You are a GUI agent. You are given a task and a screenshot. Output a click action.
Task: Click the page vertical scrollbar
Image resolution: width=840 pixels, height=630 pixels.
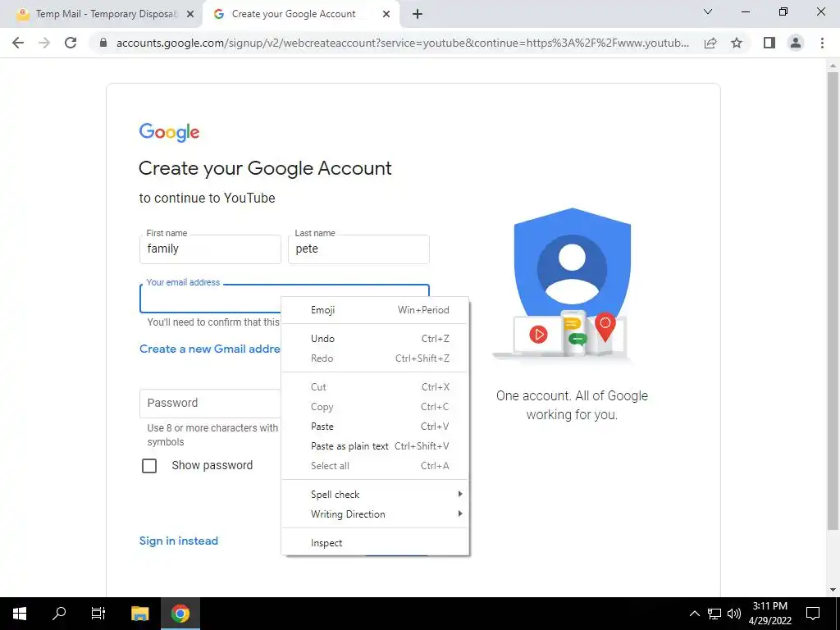click(x=833, y=300)
